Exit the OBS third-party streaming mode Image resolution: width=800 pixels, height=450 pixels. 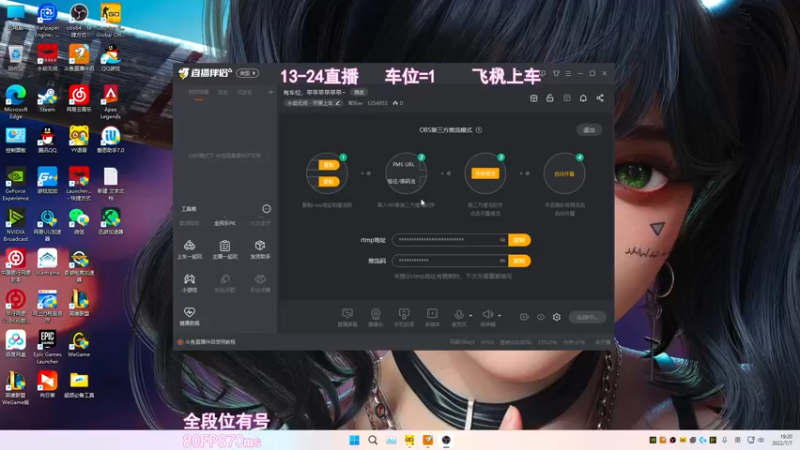click(589, 130)
